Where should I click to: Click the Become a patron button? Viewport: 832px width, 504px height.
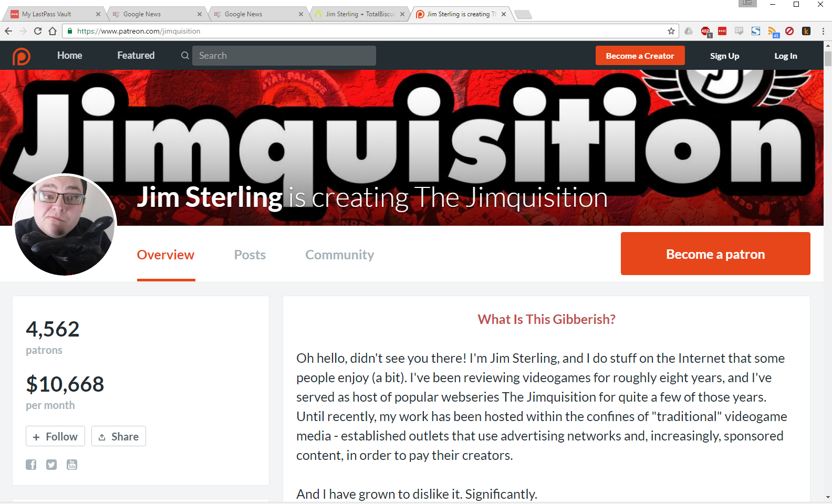click(715, 254)
